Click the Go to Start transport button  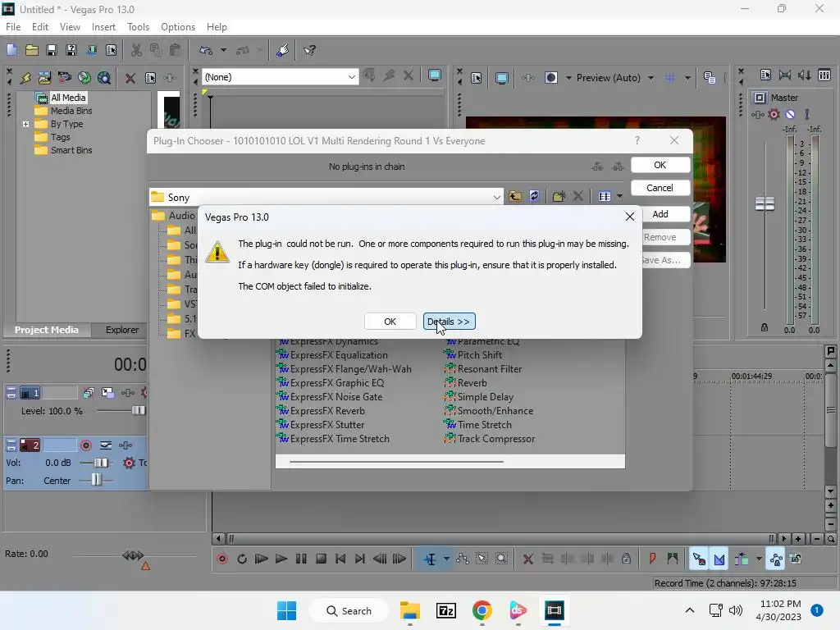tap(340, 559)
